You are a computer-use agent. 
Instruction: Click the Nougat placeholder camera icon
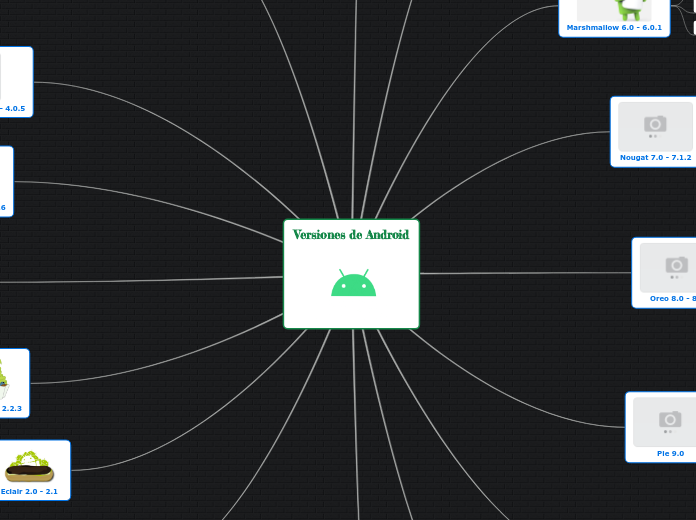pyautogui.click(x=655, y=124)
